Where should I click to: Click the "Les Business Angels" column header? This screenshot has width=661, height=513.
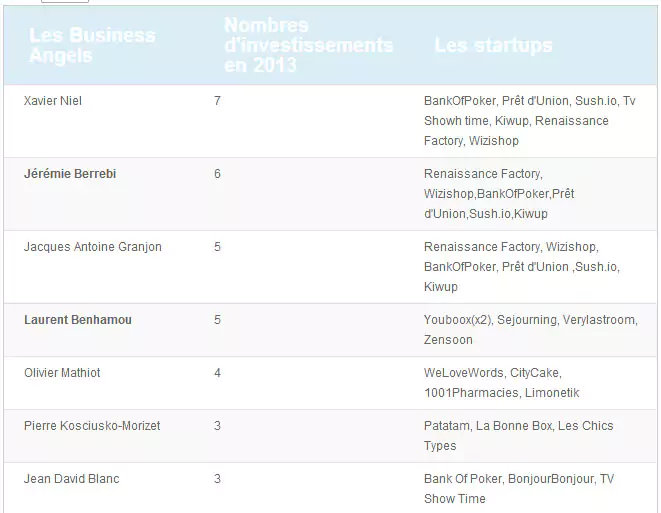(x=92, y=46)
